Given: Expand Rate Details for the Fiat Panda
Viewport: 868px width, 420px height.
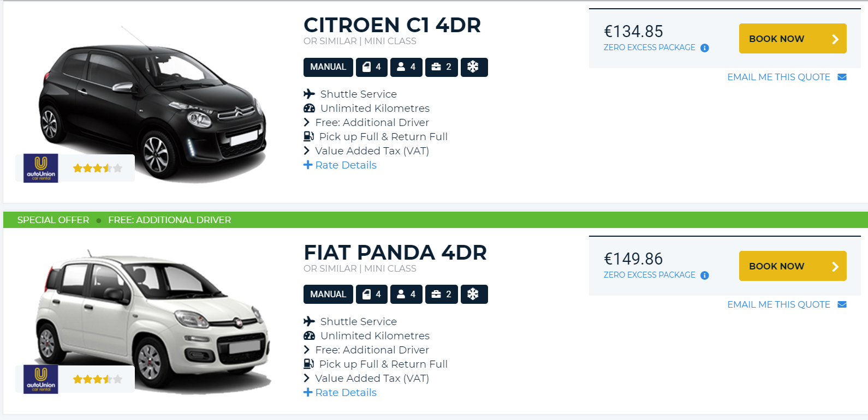Looking at the screenshot, I should click(340, 392).
